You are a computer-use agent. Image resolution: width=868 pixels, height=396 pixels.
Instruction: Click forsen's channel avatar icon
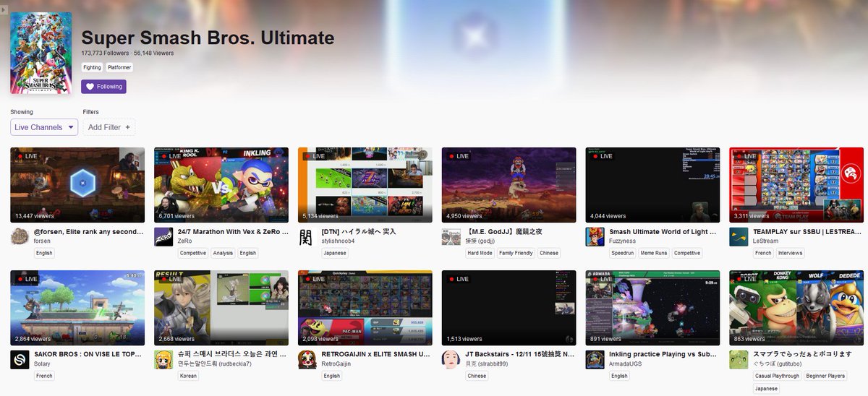click(x=20, y=237)
